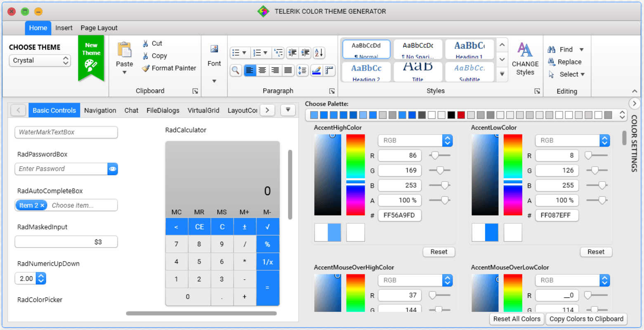This screenshot has height=330, width=644.
Task: Click Copy Colors to Clipboard button
Action: pyautogui.click(x=586, y=319)
